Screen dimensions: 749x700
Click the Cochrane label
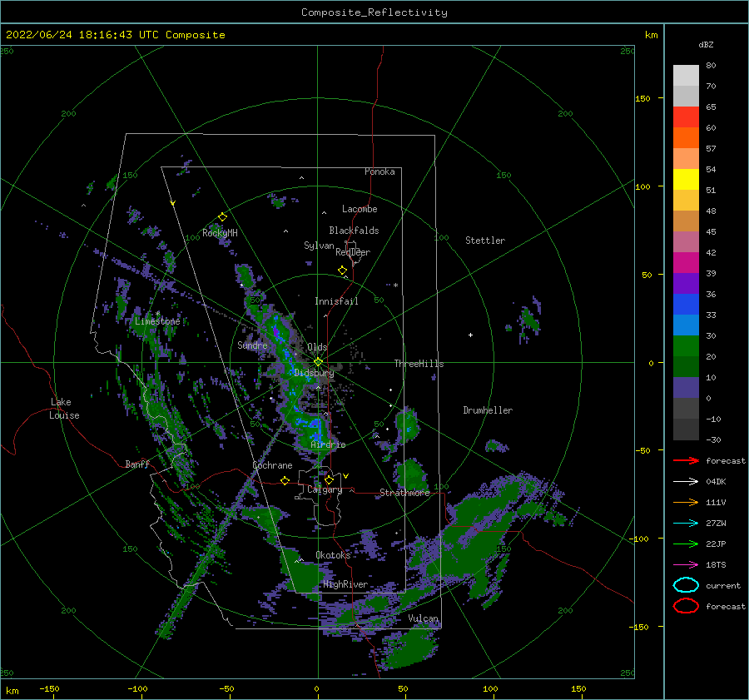(x=272, y=465)
